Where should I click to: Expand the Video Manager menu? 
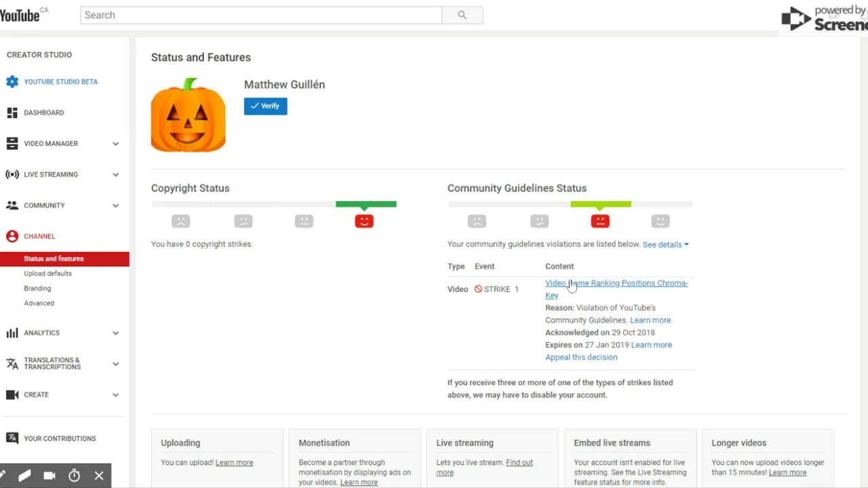pos(115,144)
